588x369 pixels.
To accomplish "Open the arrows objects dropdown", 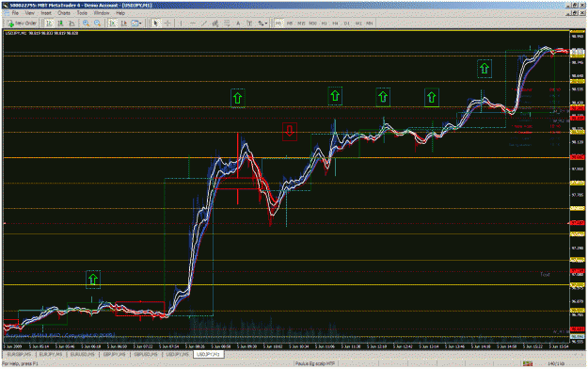I will click(x=262, y=24).
